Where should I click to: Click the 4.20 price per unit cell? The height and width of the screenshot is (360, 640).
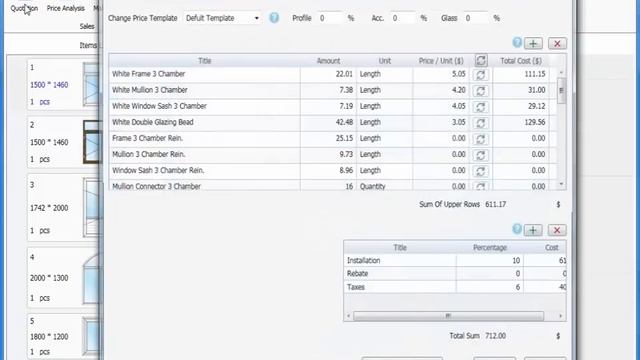click(x=441, y=90)
